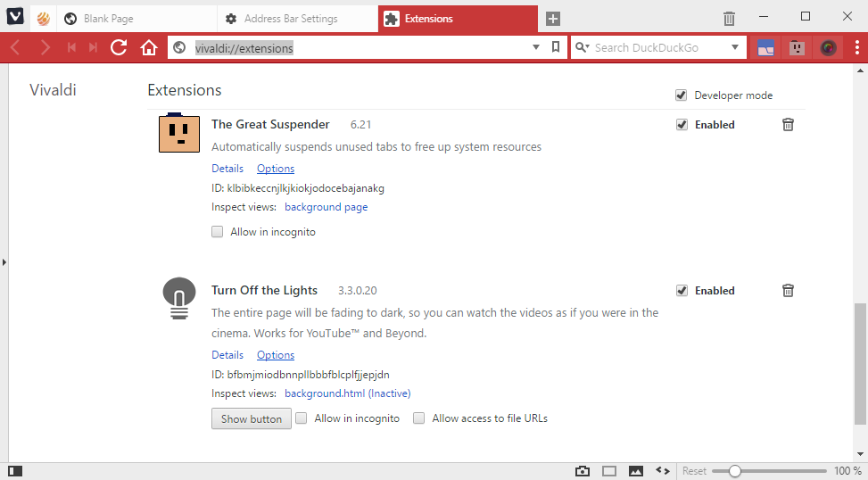Screen dimensions: 868x480
Task: Go back in history
Action: pyautogui.click(x=15, y=47)
